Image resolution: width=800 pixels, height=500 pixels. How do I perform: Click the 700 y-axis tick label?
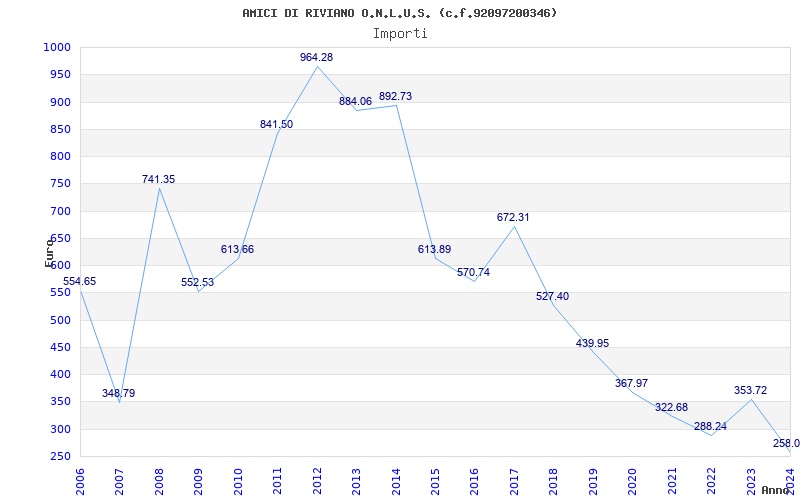[60, 211]
